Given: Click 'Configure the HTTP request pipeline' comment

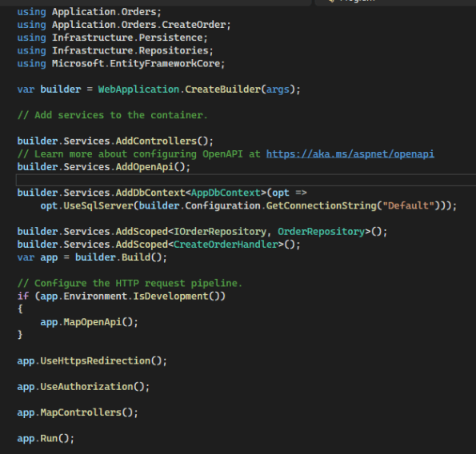Looking at the screenshot, I should (130, 283).
